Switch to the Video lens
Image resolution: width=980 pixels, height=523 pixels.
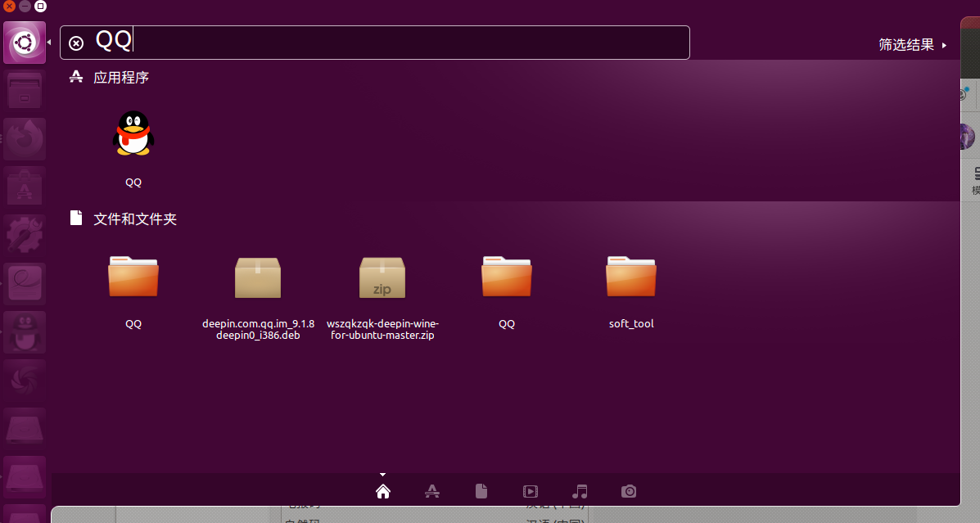(530, 491)
